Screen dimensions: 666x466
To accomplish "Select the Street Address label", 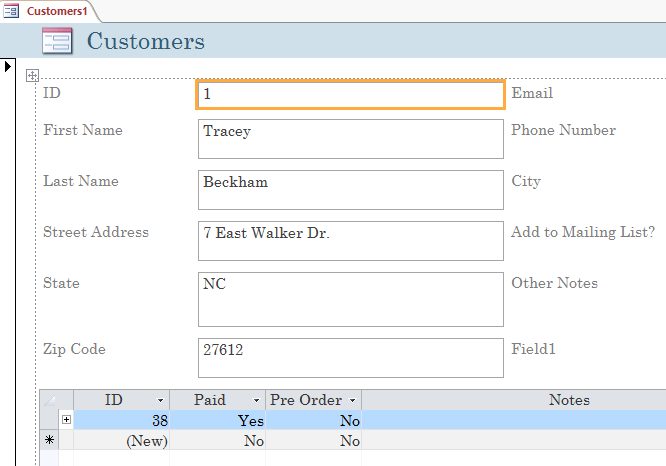I will click(96, 232).
